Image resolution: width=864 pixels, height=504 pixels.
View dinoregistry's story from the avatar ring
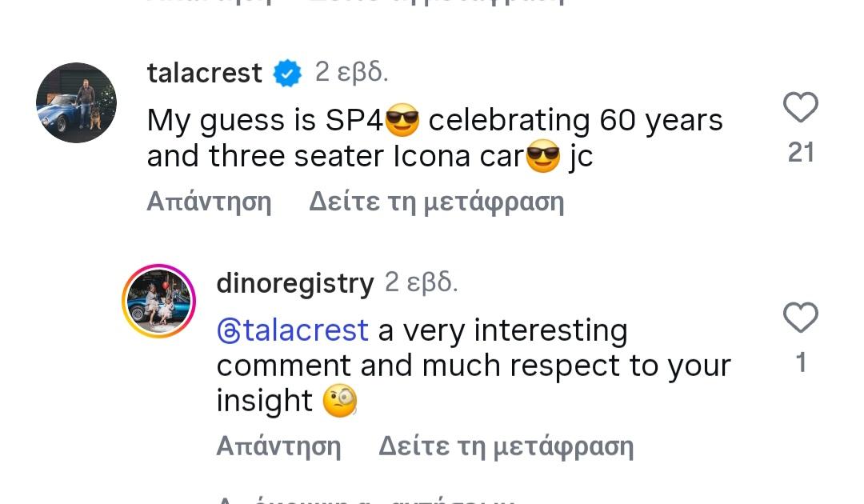point(158,301)
